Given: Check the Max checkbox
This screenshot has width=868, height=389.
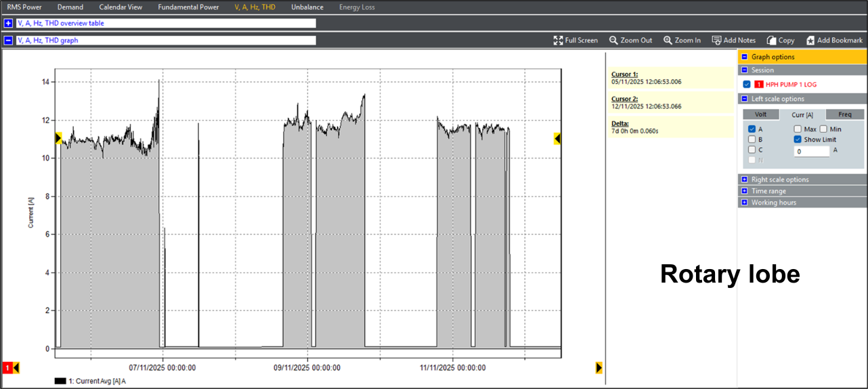Looking at the screenshot, I should point(798,129).
